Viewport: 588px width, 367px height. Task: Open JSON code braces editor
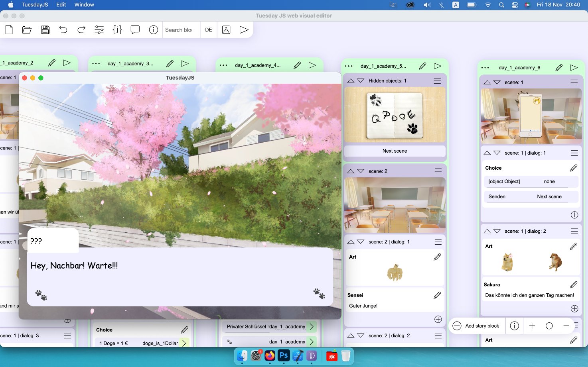pyautogui.click(x=117, y=30)
